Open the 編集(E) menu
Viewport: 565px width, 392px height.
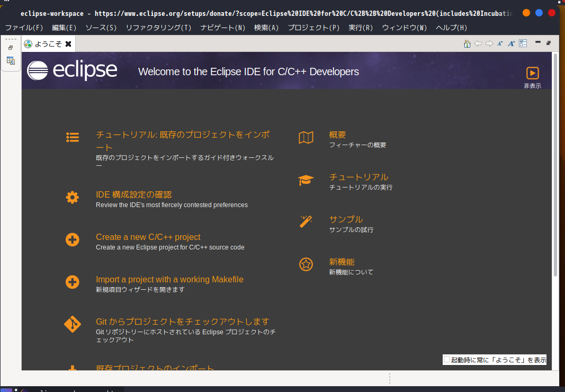[x=64, y=28]
